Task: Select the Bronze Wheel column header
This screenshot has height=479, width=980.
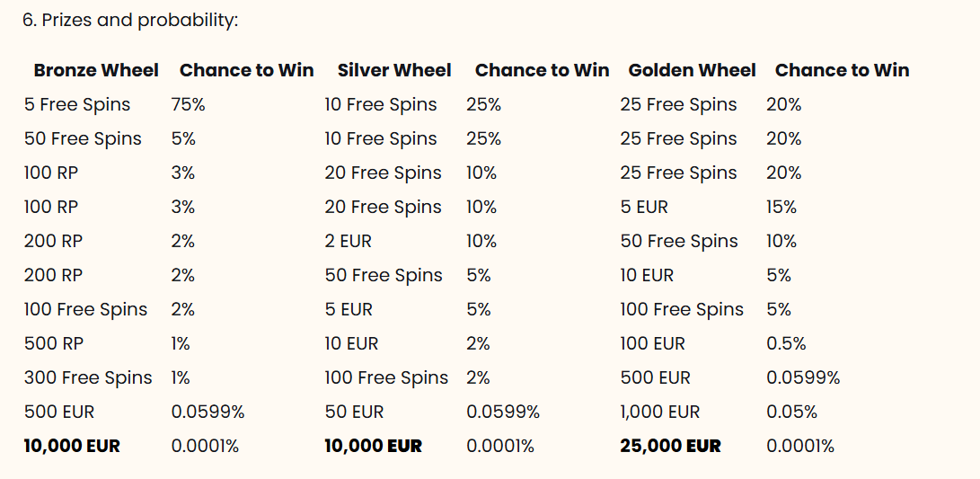Action: (96, 70)
